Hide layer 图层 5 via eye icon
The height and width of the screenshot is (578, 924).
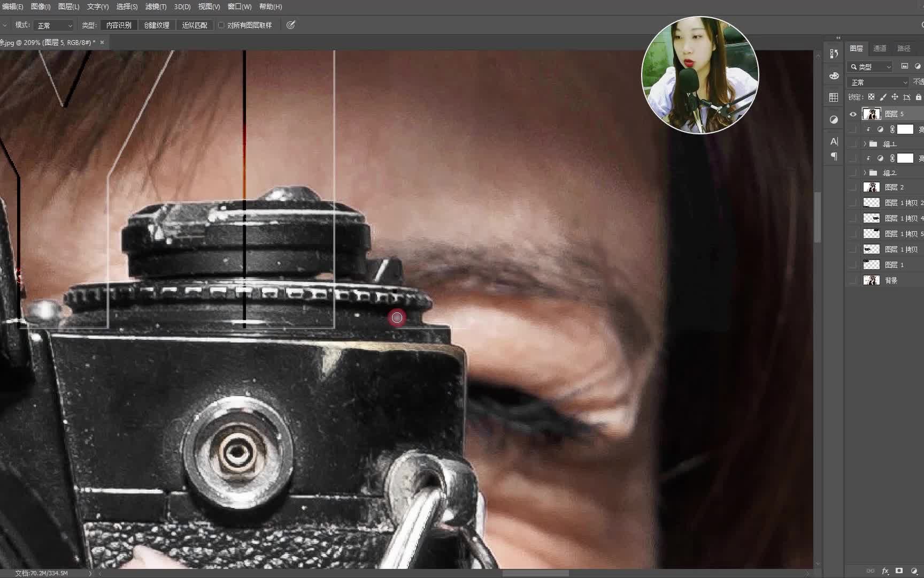853,114
